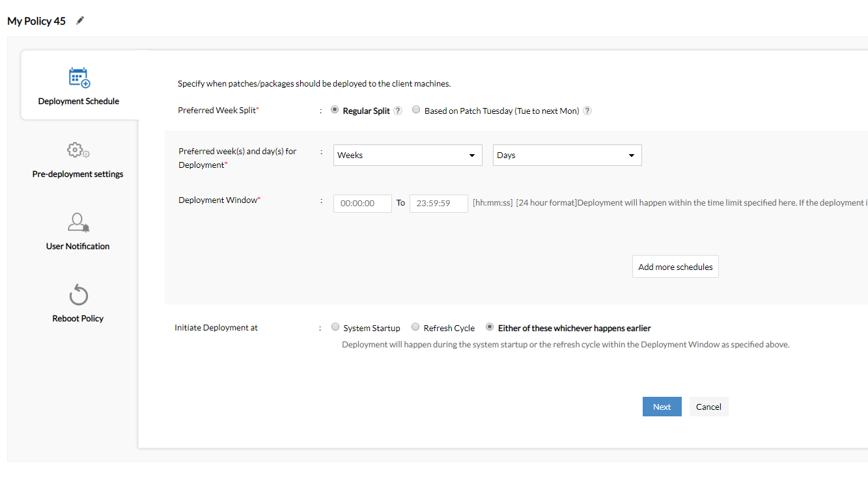Image resolution: width=868 pixels, height=484 pixels.
Task: Expand the Days dropdown
Action: [567, 155]
